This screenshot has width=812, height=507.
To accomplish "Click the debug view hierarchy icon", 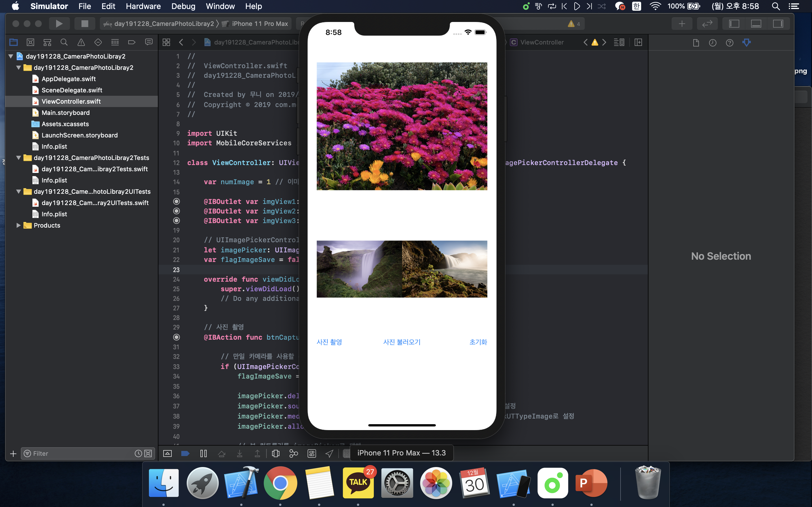I will [275, 453].
